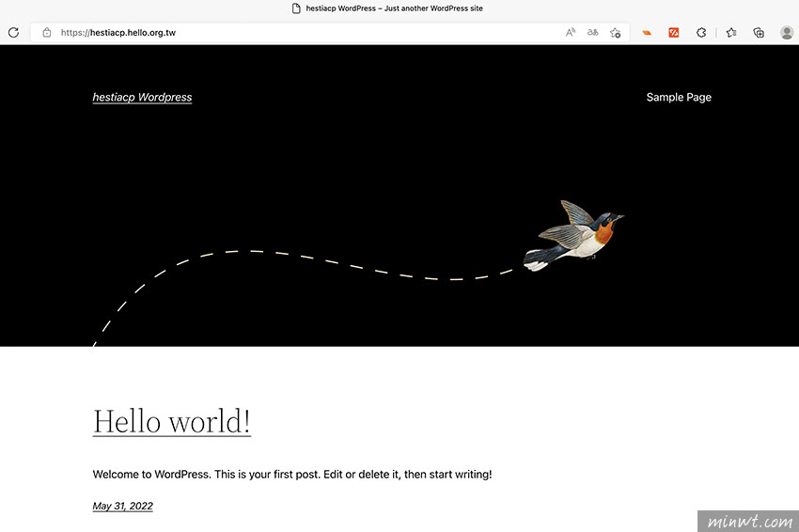799x532 pixels.
Task: Reload the page with the refresh icon
Action: [x=14, y=33]
